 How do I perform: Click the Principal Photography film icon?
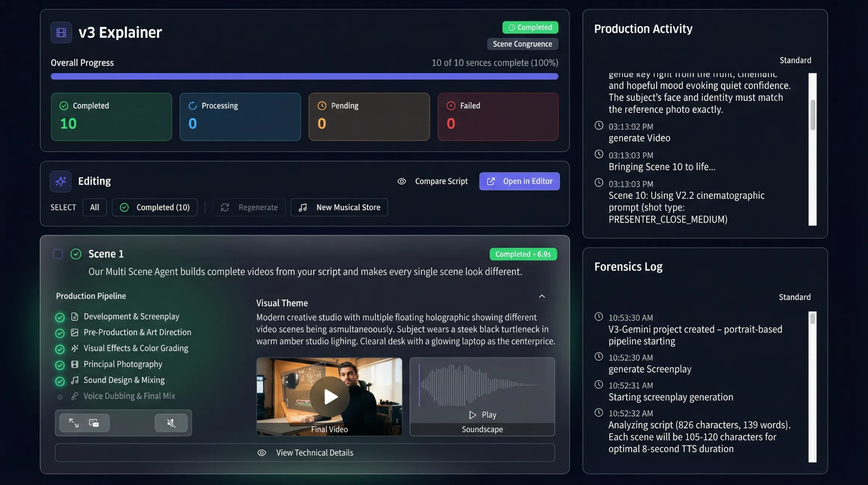point(75,364)
